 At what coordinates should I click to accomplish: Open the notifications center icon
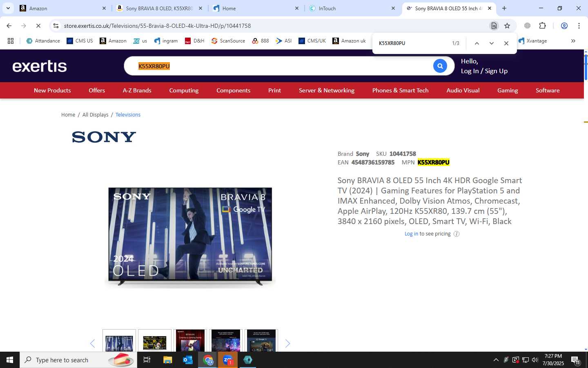575,360
